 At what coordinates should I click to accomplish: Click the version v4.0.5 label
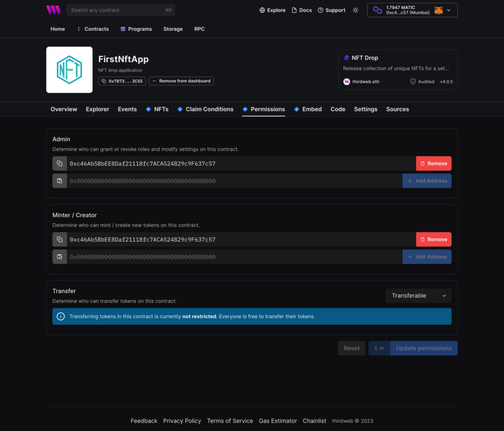pos(446,82)
